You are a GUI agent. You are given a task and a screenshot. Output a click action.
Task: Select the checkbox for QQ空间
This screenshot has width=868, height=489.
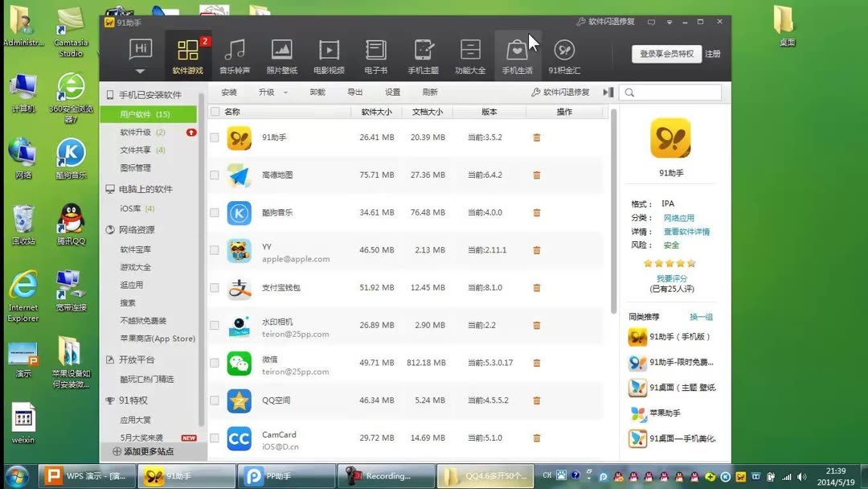[x=214, y=401]
